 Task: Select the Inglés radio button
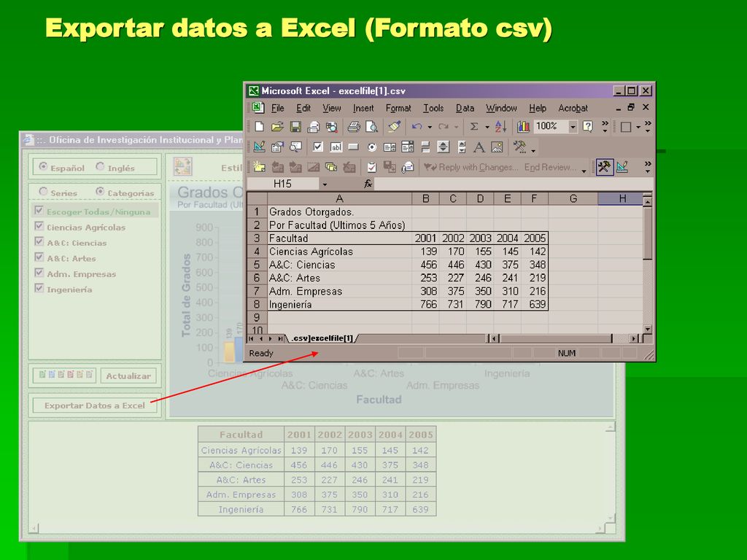[x=100, y=166]
